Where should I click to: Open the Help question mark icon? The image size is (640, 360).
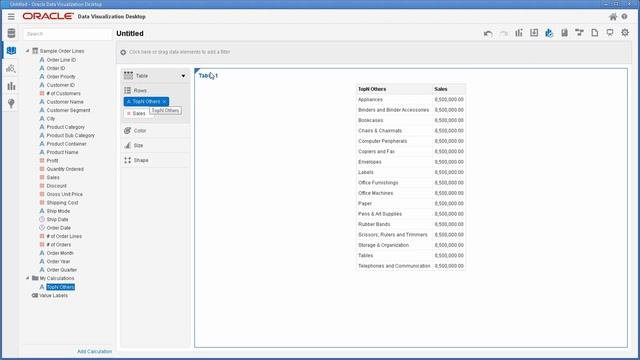coord(624,17)
